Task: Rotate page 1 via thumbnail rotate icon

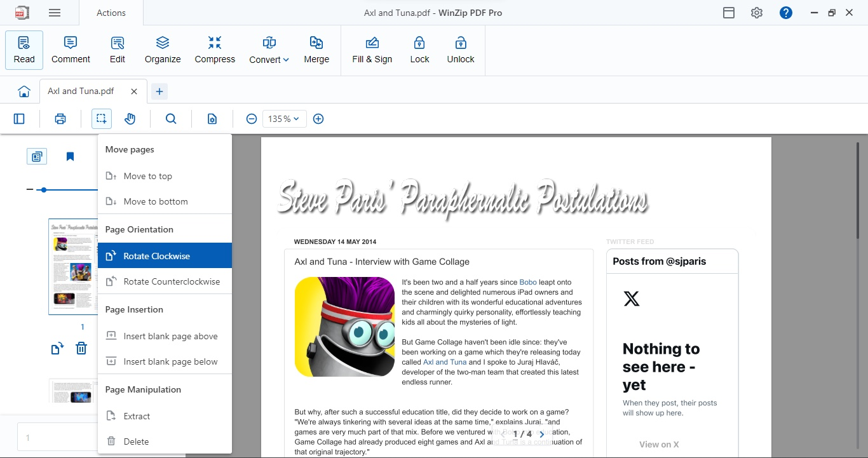Action: click(x=57, y=348)
